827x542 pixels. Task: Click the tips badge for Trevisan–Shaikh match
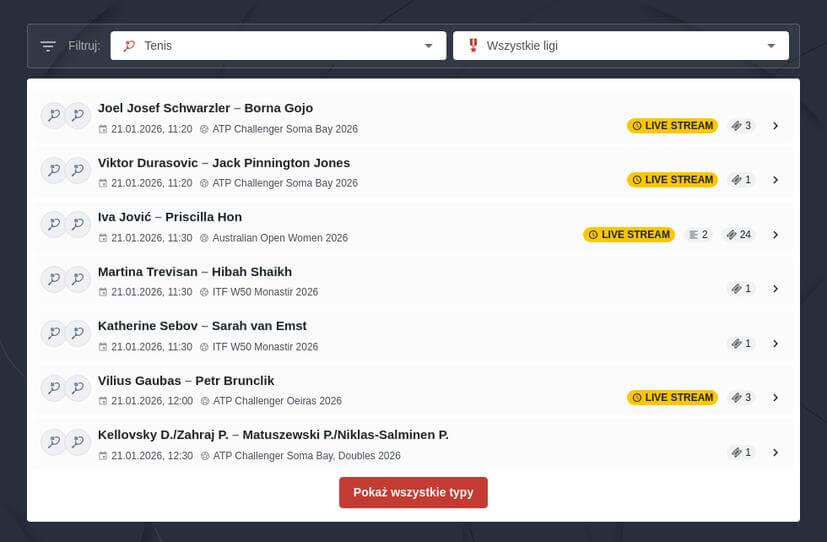tap(741, 289)
